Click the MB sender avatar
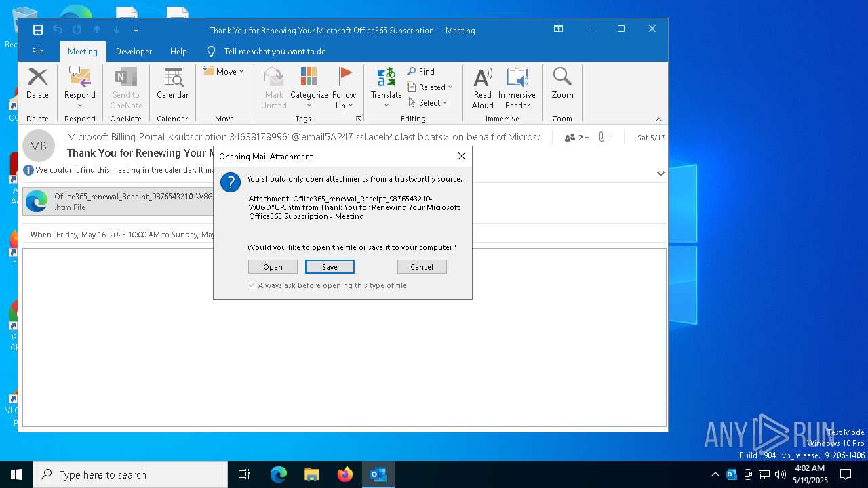The height and width of the screenshot is (488, 868). [x=39, y=146]
